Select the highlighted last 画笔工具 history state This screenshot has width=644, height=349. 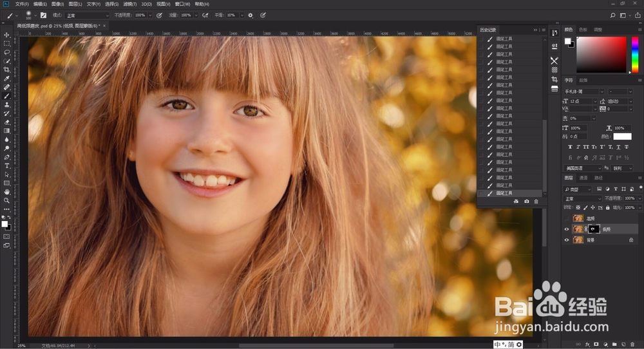tap(509, 193)
